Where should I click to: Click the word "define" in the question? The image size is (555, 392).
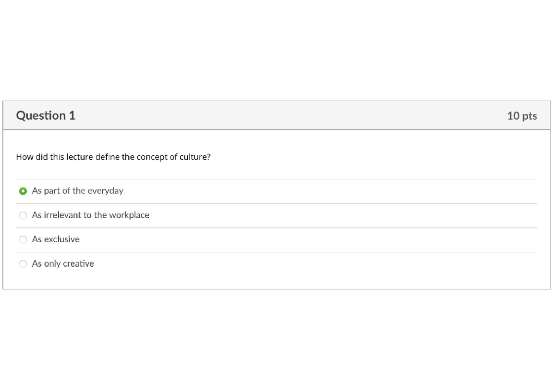click(x=107, y=157)
